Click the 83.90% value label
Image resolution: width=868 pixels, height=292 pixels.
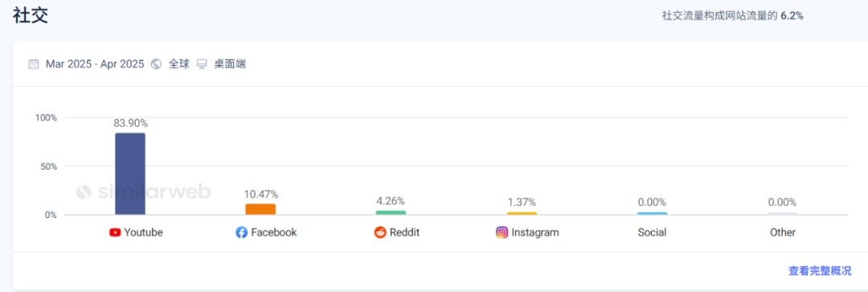pyautogui.click(x=131, y=124)
